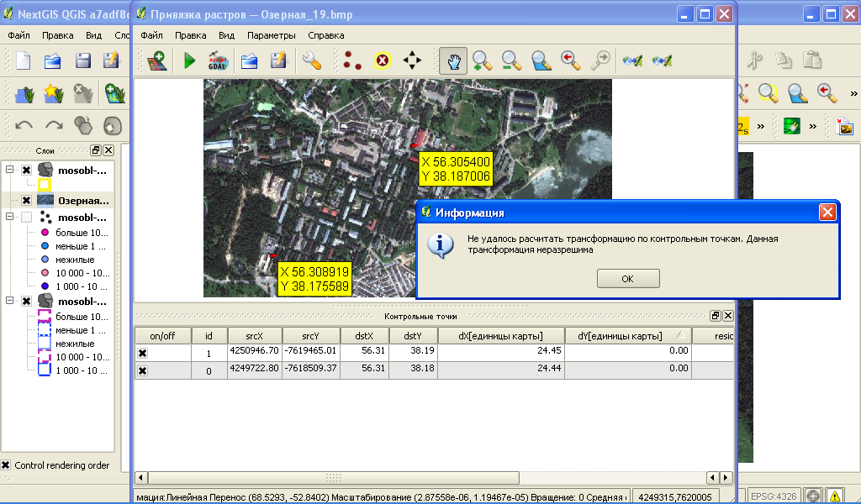Activate the Pan hand tool
This screenshot has height=504, width=861.
pos(452,60)
